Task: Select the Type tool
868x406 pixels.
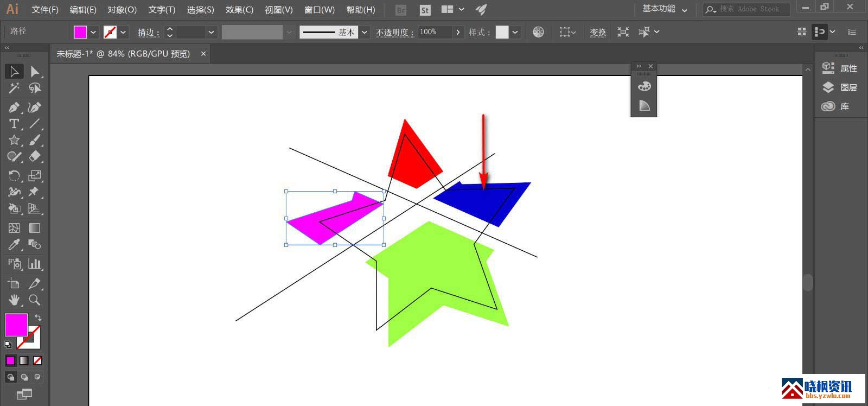Action: click(14, 124)
